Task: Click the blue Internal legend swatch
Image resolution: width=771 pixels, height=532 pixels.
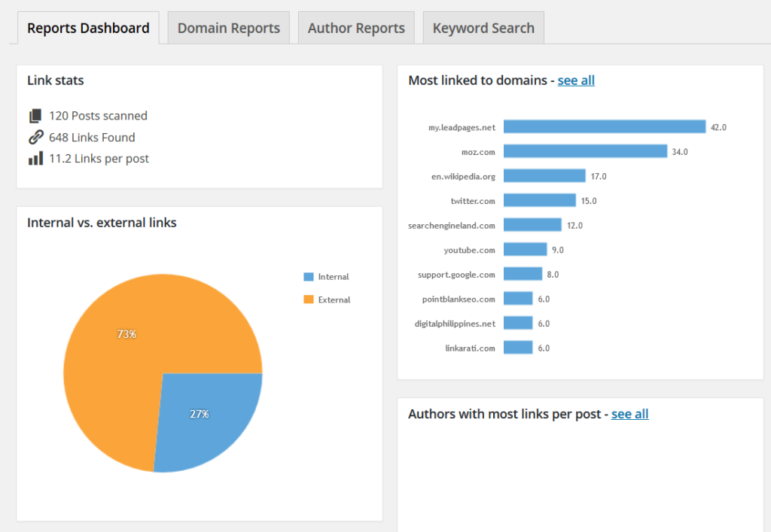Action: click(308, 277)
